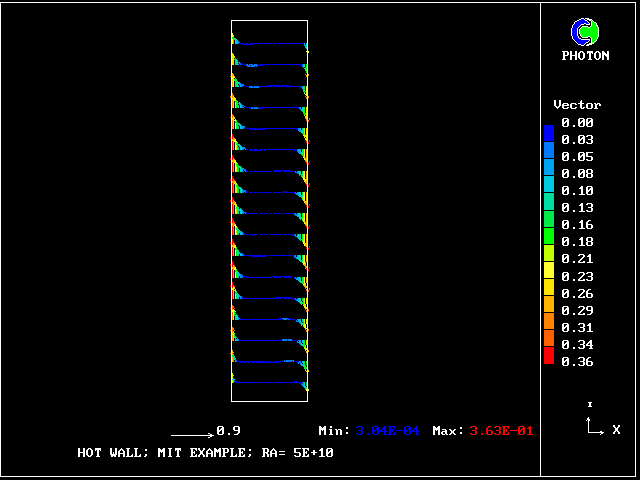Click the X axis label
The image size is (640, 480).
coord(616,430)
